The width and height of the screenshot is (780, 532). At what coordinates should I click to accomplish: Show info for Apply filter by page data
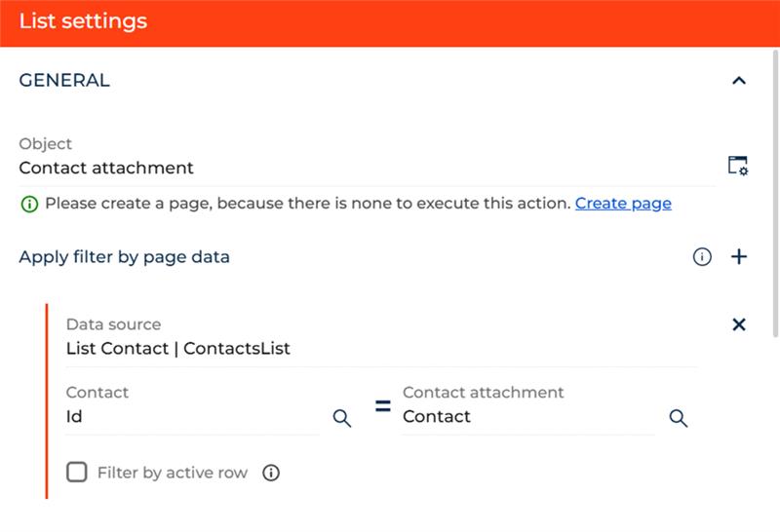(x=702, y=257)
